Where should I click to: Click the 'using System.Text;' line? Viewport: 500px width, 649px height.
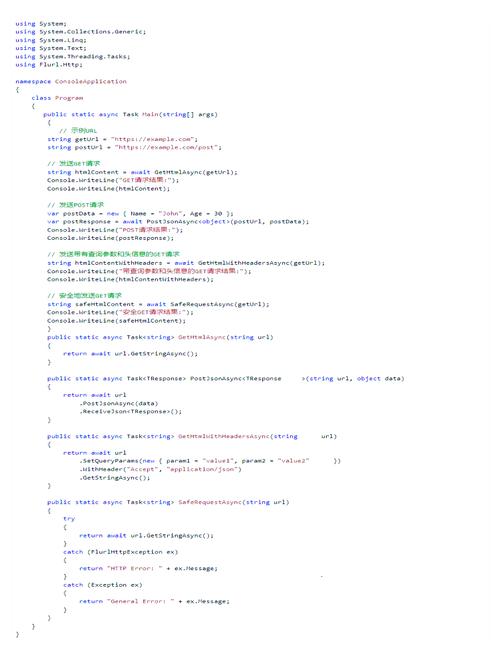coord(50,48)
